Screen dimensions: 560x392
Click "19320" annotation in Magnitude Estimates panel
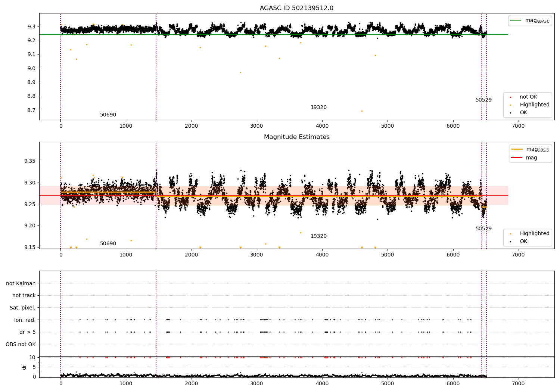coord(318,236)
